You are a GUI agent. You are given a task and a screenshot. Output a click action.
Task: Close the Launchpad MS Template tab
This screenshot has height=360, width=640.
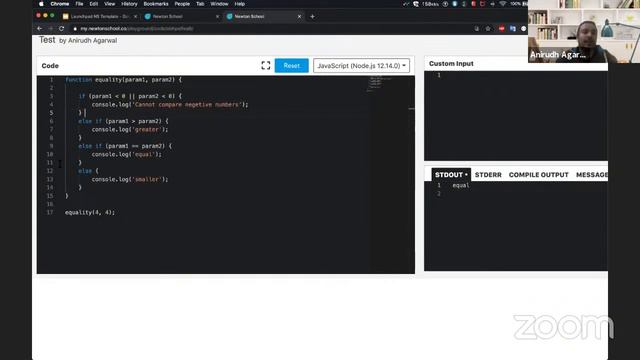(x=136, y=16)
